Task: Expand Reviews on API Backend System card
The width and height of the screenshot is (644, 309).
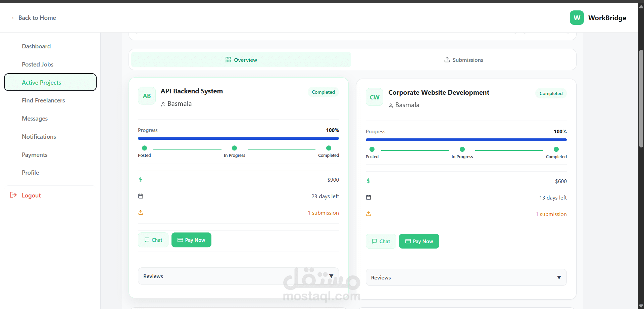Action: 238,276
